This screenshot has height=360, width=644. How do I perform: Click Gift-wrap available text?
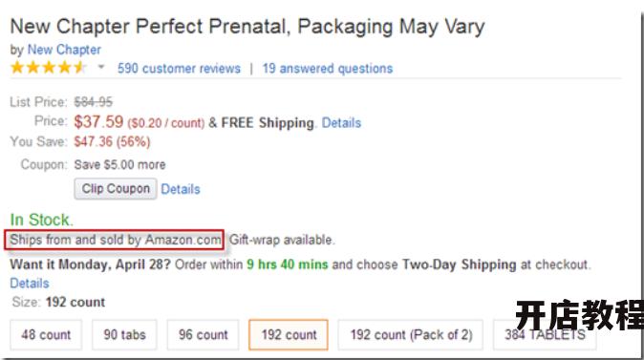[282, 240]
